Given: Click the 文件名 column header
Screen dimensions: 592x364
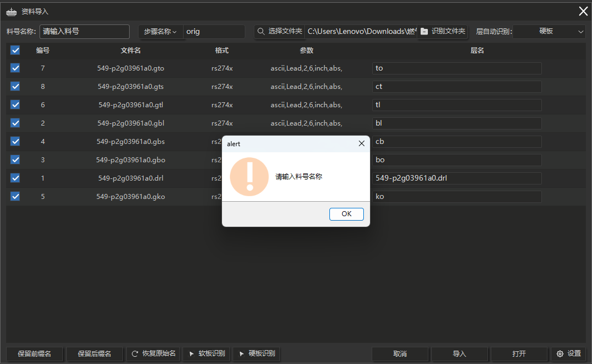Looking at the screenshot, I should tap(131, 51).
